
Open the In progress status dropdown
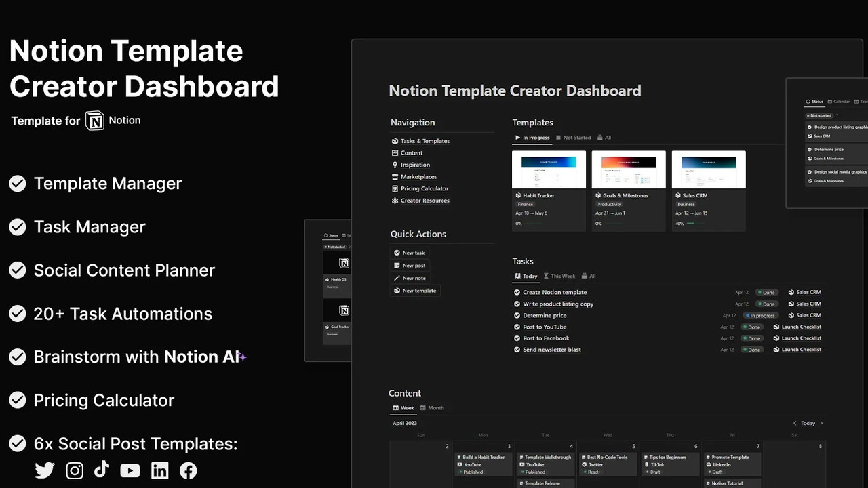coord(759,316)
